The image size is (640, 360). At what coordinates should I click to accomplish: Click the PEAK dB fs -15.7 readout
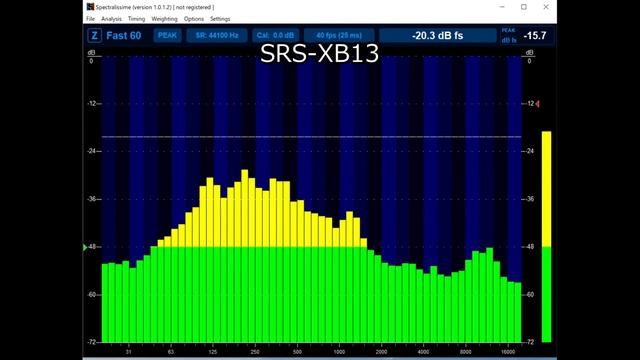coord(527,36)
